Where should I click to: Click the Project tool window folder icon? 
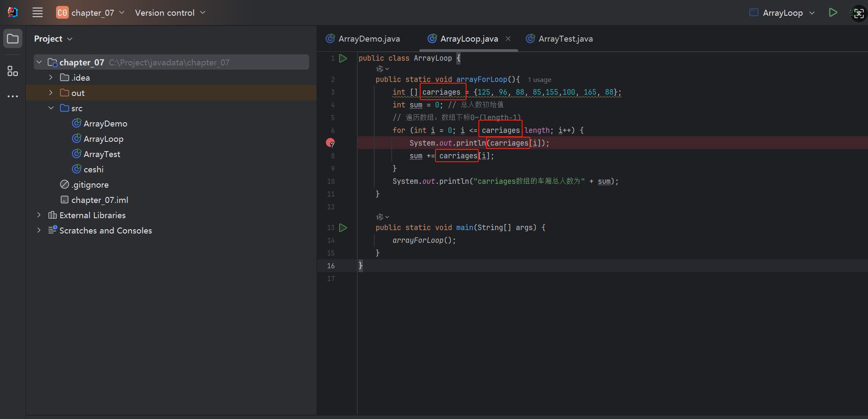[13, 39]
